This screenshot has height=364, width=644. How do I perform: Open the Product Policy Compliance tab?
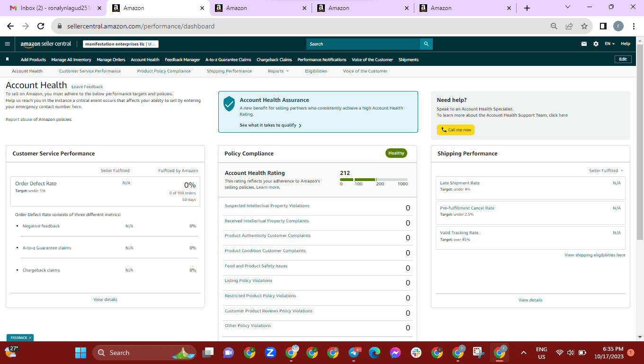coord(164,71)
